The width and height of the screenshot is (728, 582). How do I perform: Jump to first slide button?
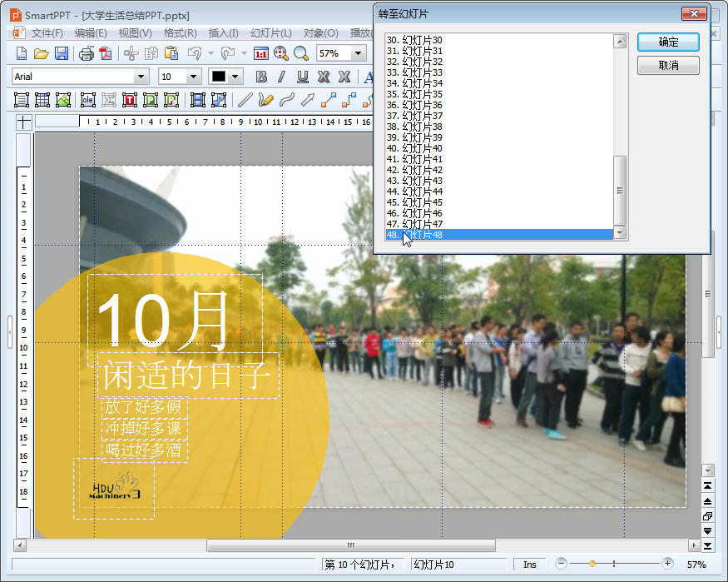tap(707, 486)
